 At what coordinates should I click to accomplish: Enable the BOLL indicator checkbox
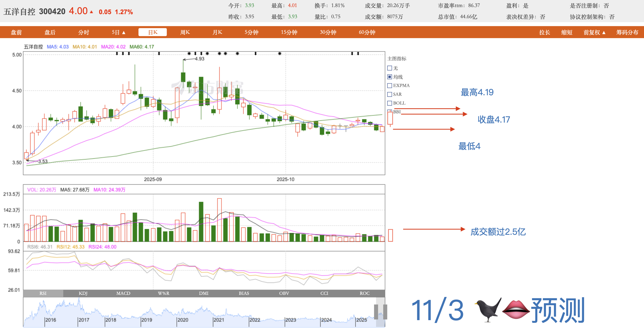pos(389,103)
